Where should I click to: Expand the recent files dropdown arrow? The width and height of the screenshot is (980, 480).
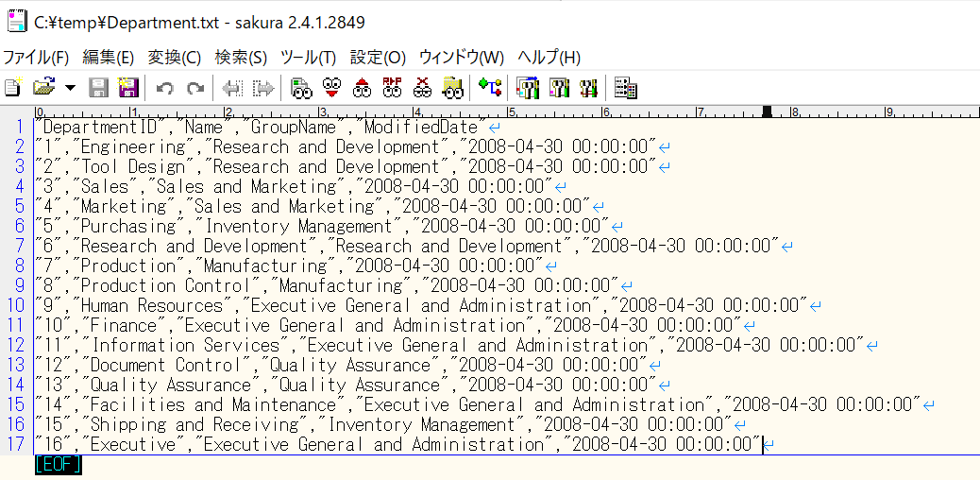coord(70,88)
